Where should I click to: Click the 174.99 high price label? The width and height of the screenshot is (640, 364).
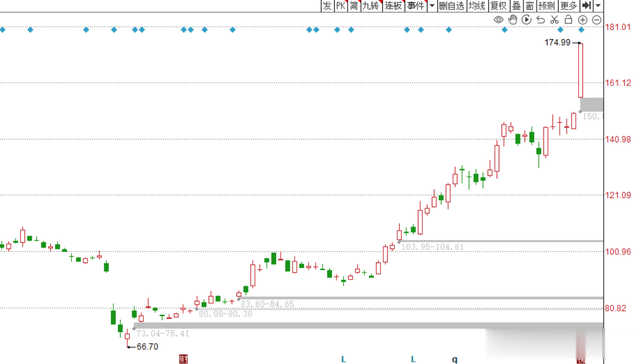[557, 42]
